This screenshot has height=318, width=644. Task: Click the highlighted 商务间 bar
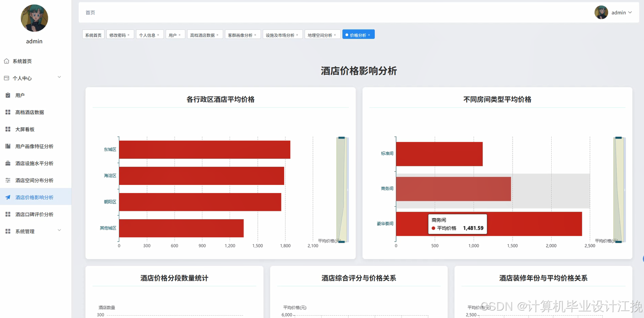453,189
